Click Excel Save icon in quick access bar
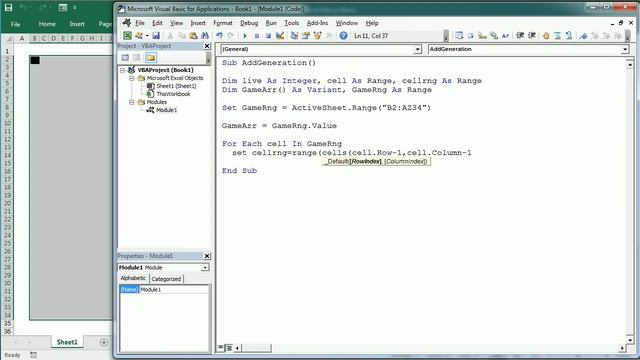640x360 pixels. (x=8, y=8)
